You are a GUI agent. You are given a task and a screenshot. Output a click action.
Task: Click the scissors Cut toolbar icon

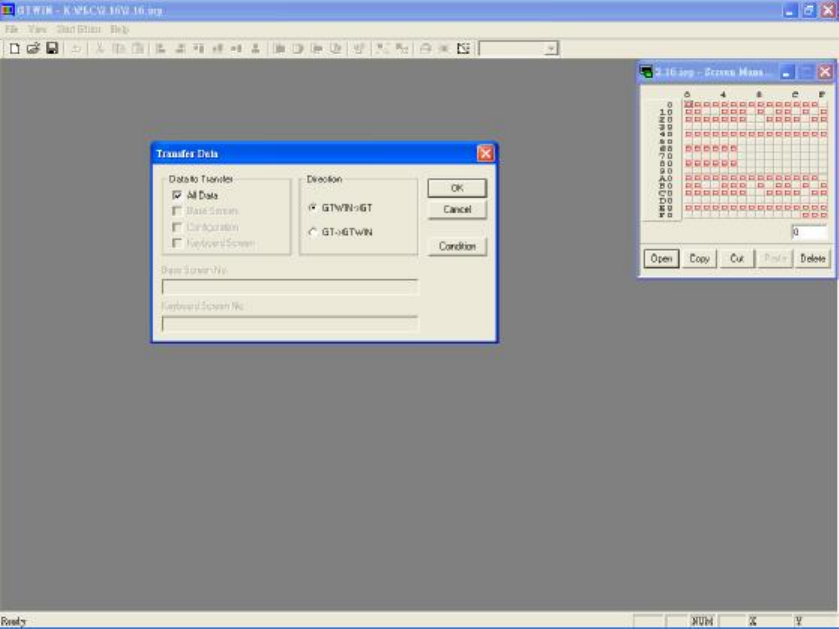click(100, 49)
